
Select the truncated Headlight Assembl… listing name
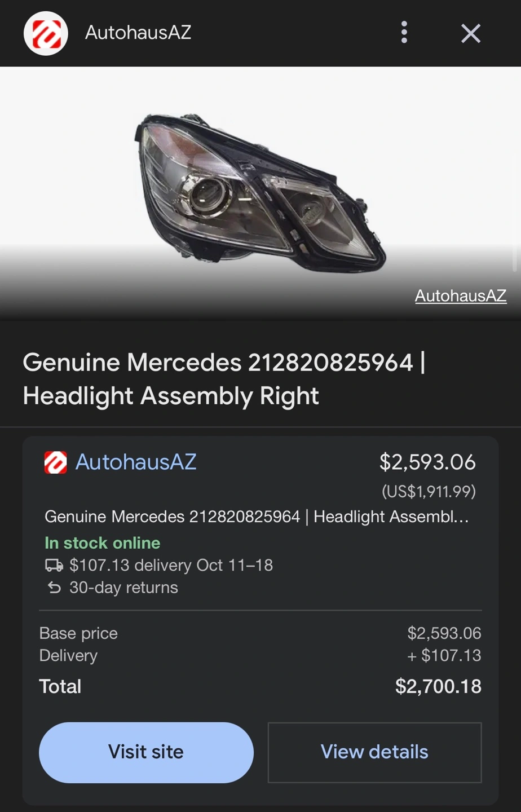click(257, 517)
